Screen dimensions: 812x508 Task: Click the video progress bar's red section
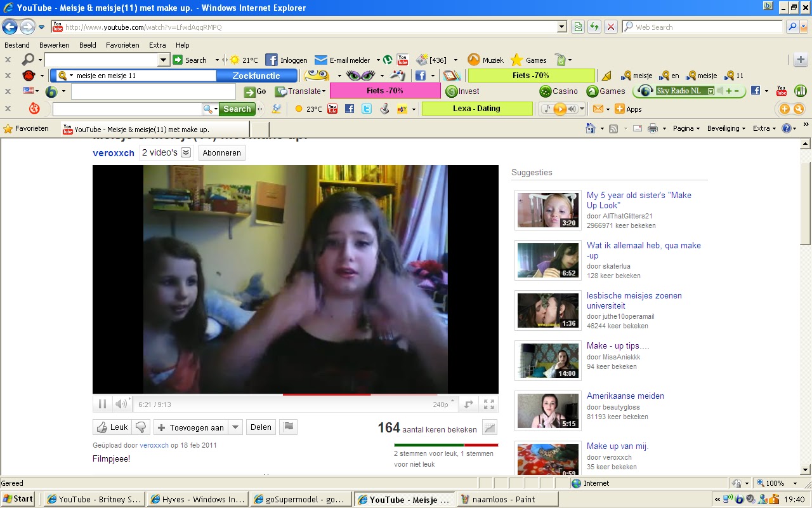(327, 394)
